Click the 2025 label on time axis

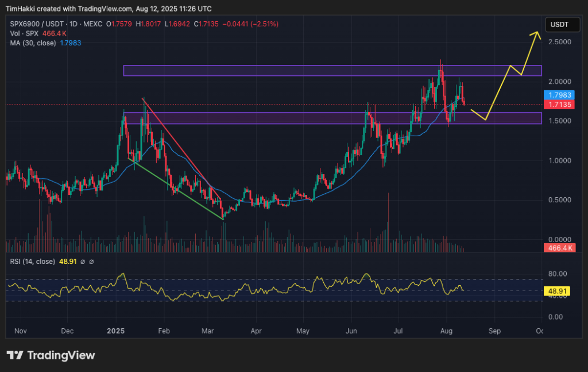115,331
